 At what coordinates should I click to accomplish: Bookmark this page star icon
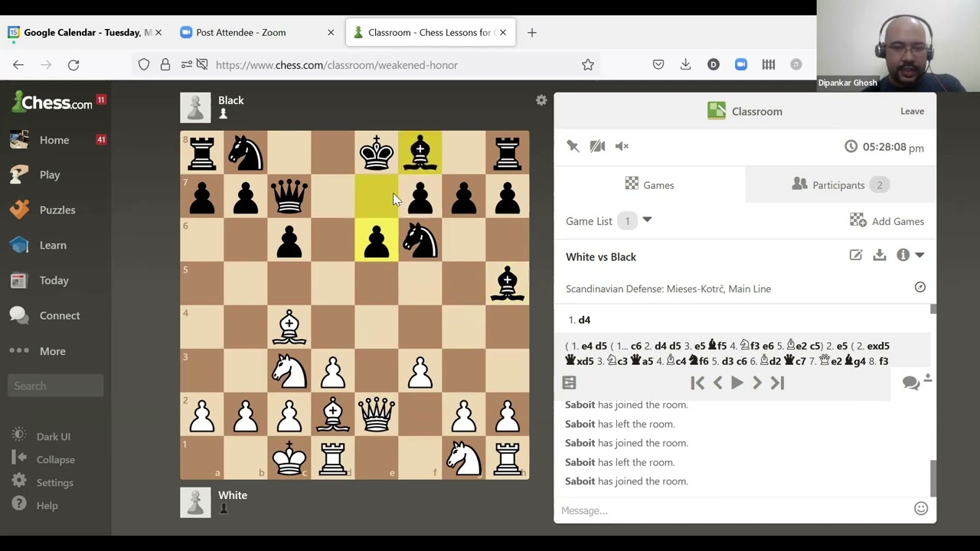pyautogui.click(x=588, y=65)
